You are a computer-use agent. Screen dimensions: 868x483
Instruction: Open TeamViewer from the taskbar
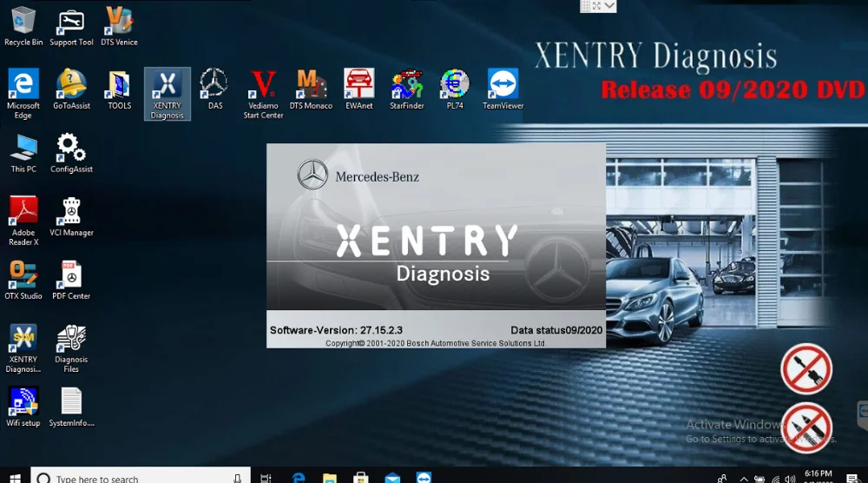coord(424,478)
